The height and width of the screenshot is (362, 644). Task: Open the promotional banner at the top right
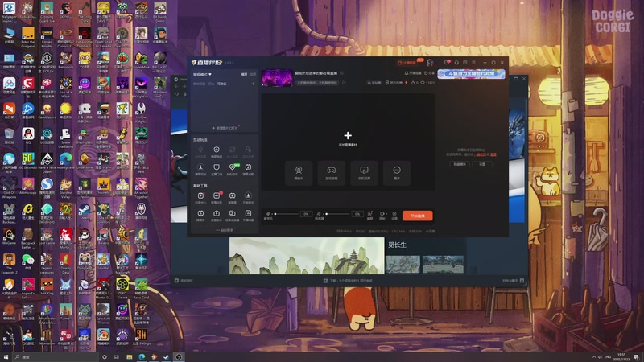(x=471, y=74)
